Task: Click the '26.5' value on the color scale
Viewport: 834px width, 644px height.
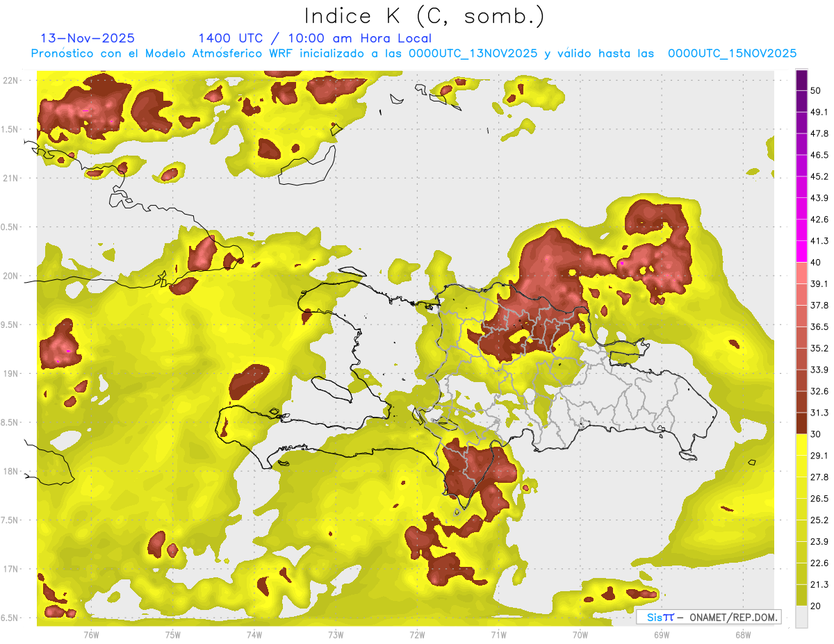Action: [819, 499]
